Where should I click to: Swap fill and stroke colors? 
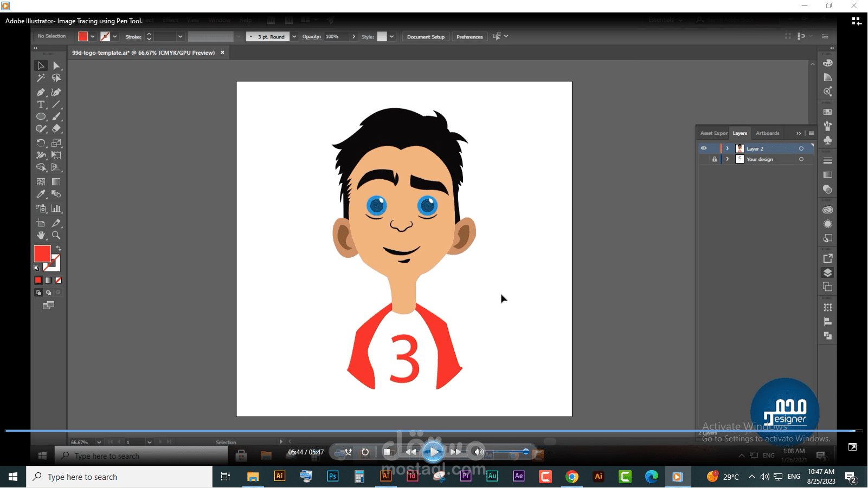click(59, 249)
